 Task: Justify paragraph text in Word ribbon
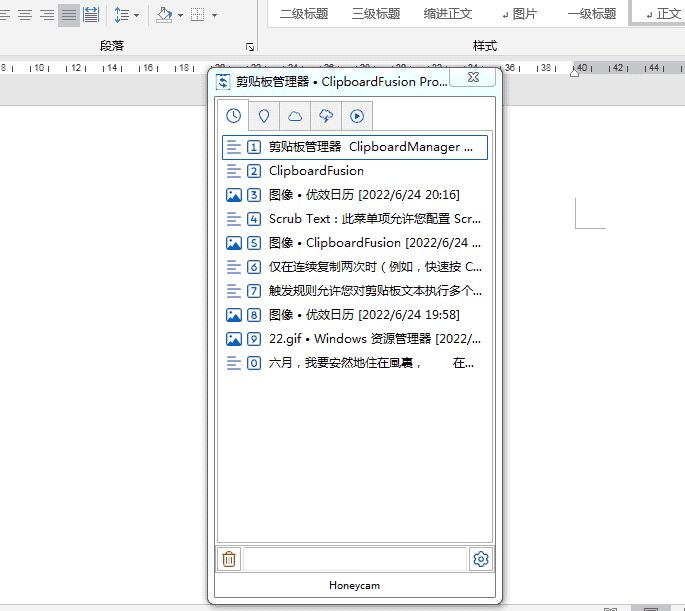pos(69,15)
